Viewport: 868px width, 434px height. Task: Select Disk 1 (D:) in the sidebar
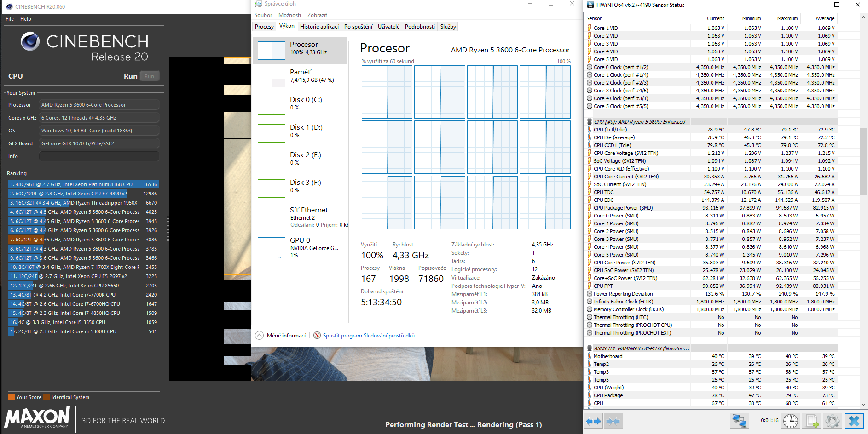pos(300,133)
